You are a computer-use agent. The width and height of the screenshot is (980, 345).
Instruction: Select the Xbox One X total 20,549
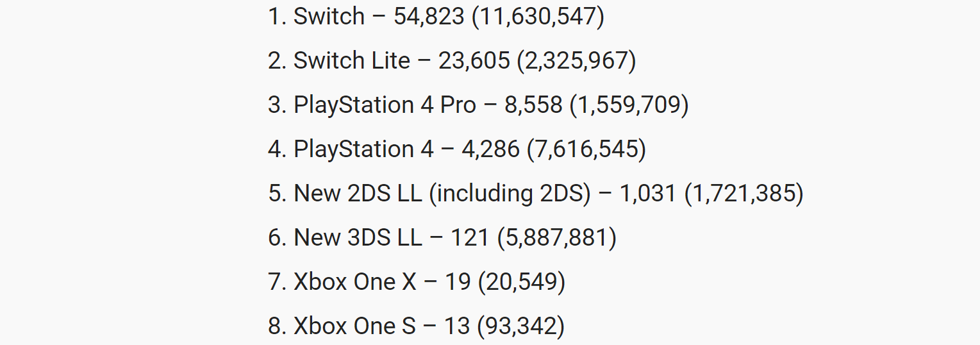[522, 282]
